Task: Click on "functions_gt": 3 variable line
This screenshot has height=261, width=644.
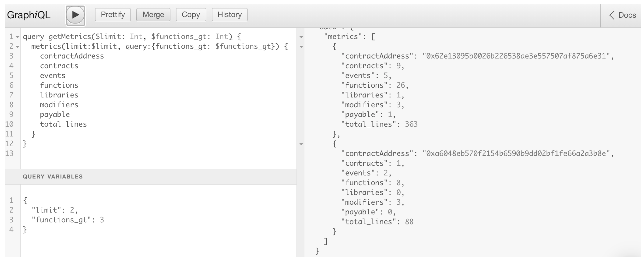Action: [x=68, y=220]
